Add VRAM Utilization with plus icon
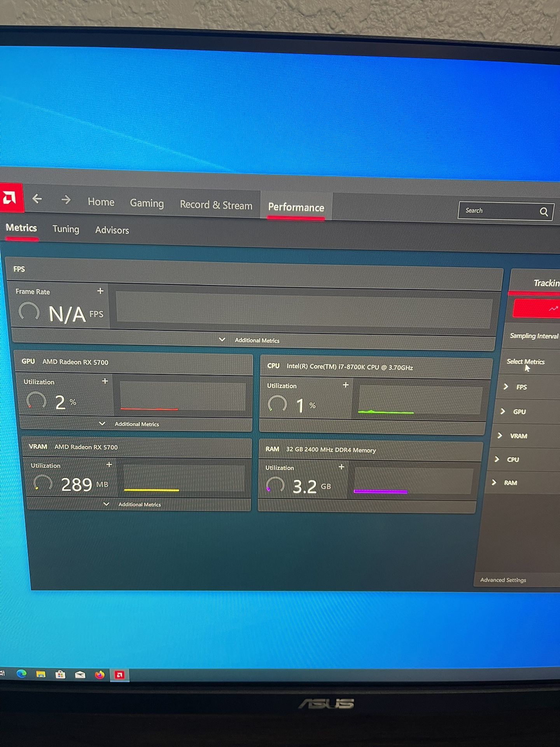 [x=109, y=465]
